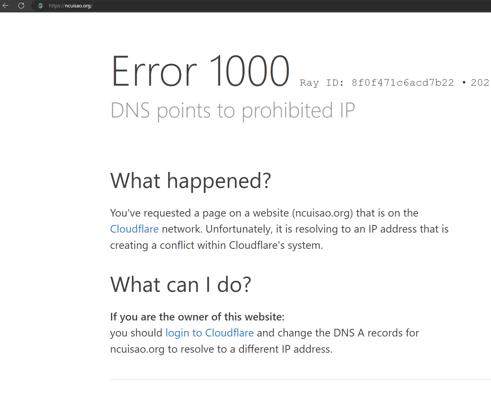Open the Cloudflare network link

point(134,229)
